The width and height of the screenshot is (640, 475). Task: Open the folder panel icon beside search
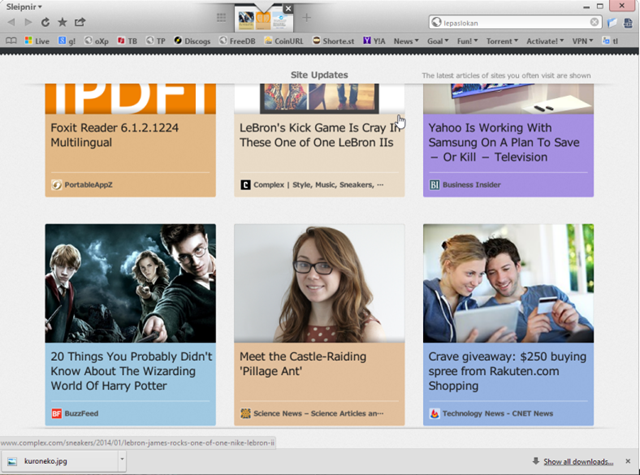(612, 22)
